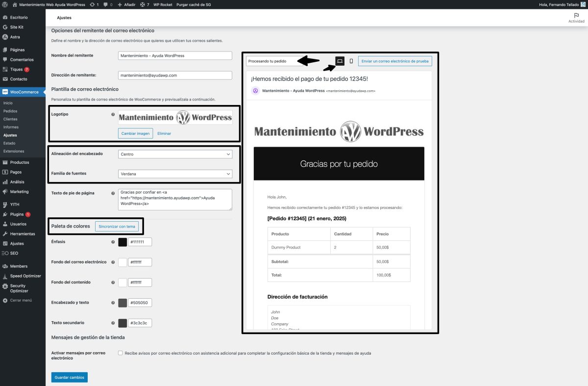The width and height of the screenshot is (588, 386).
Task: Select the desktop preview icon
Action: 340,61
